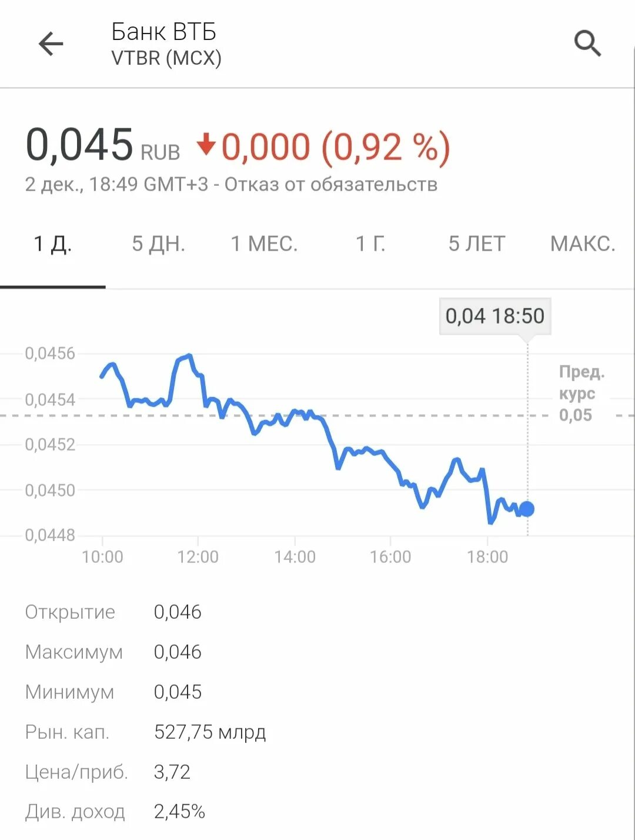The image size is (635, 840).
Task: Show the МАКС. full history tab
Action: pyautogui.click(x=583, y=244)
